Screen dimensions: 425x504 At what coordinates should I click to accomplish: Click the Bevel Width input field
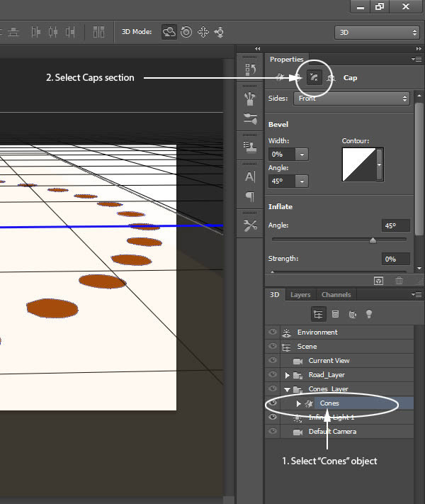pos(282,154)
